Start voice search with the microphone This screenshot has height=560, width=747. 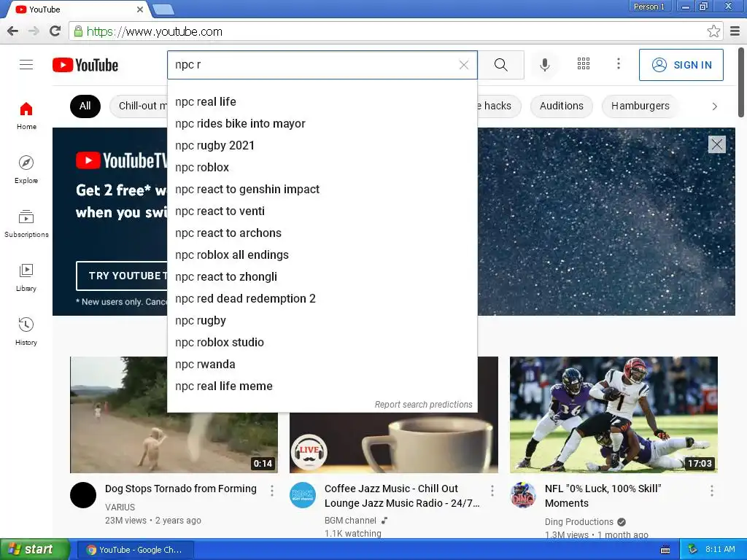(544, 65)
